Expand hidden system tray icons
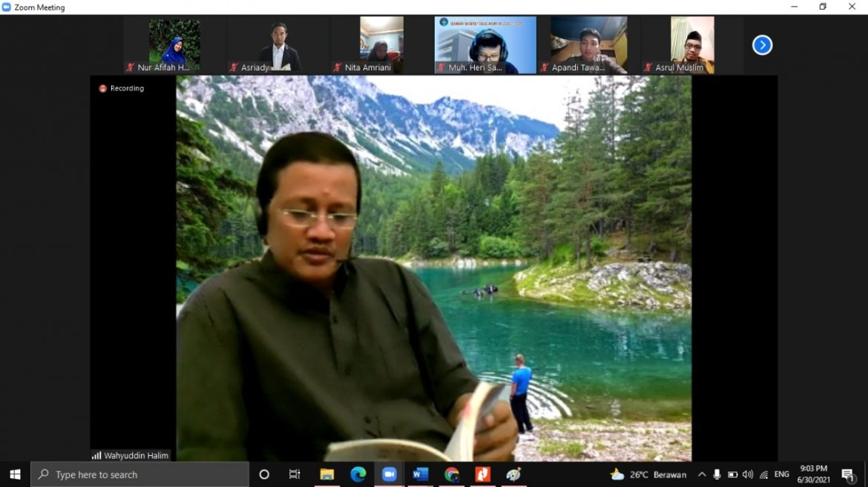 701,474
